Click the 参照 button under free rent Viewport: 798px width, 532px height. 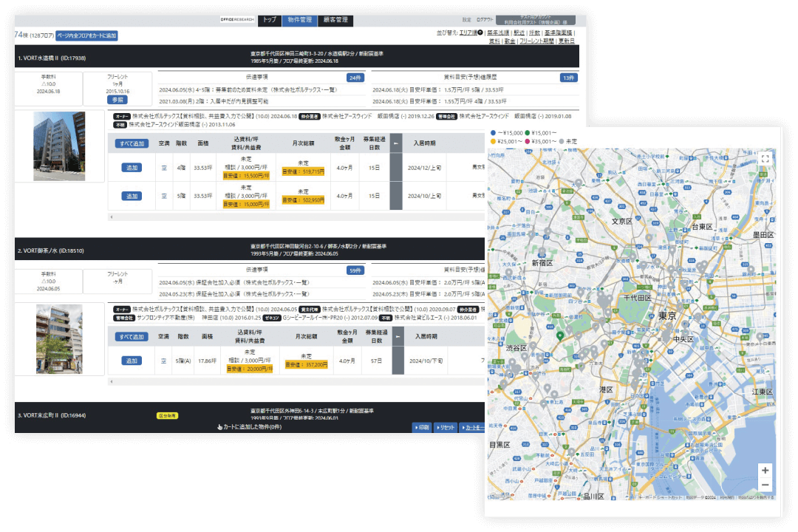pos(117,100)
